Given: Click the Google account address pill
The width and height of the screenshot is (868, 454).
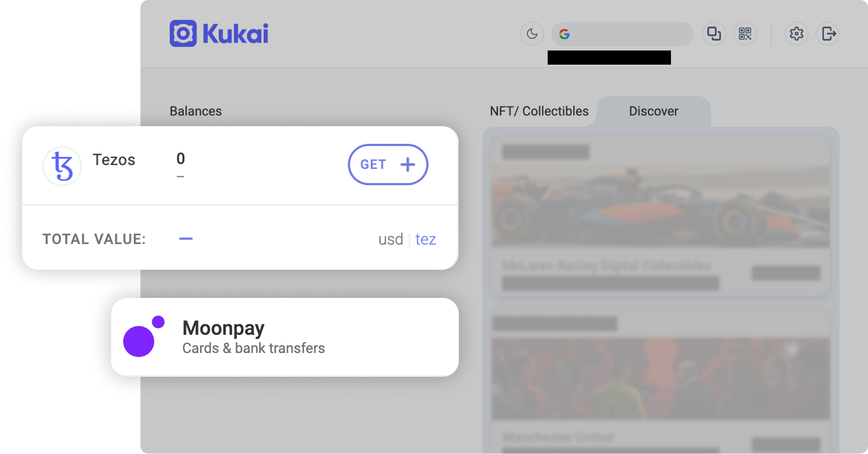Looking at the screenshot, I should (x=622, y=34).
